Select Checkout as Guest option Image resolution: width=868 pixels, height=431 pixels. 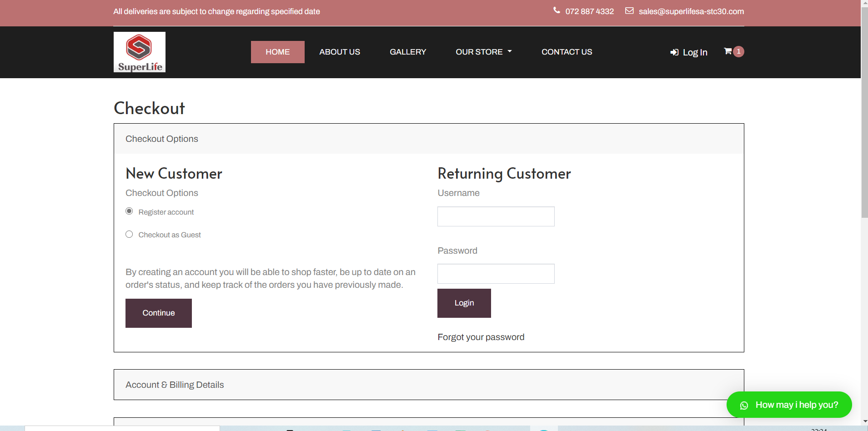click(x=129, y=234)
